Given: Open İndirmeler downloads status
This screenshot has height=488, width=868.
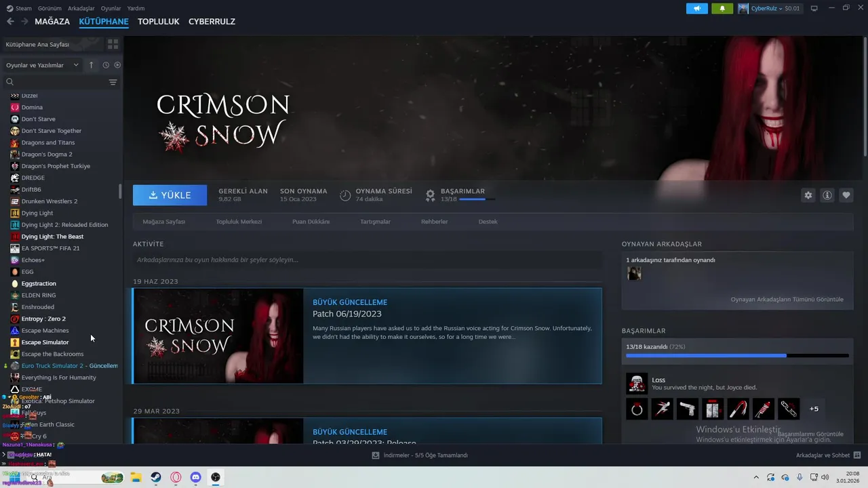Looking at the screenshot, I should [x=420, y=455].
